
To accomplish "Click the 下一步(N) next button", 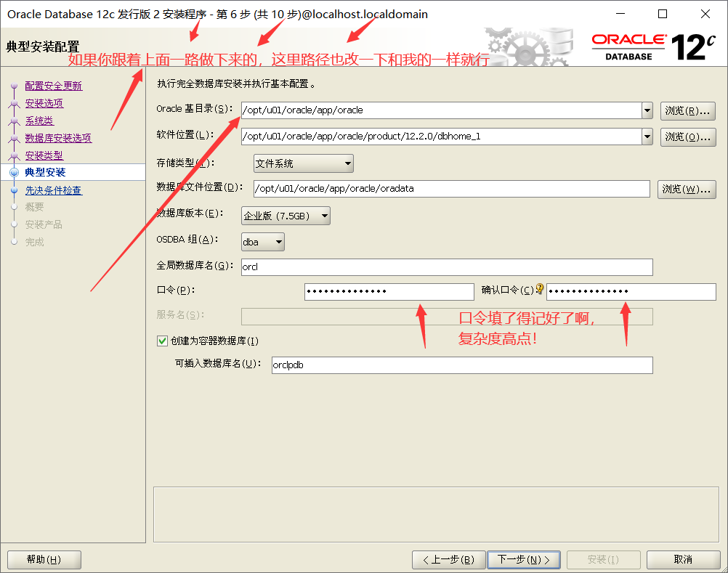I will point(524,559).
